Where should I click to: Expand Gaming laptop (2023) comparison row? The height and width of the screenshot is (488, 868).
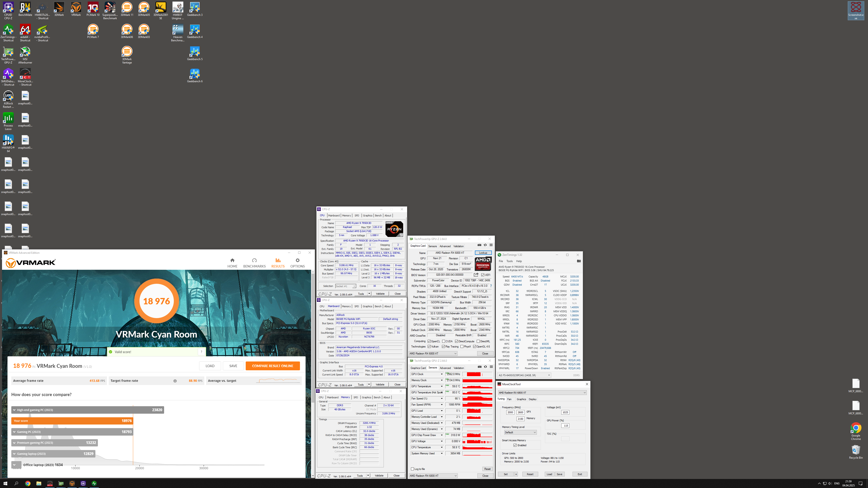(53, 454)
